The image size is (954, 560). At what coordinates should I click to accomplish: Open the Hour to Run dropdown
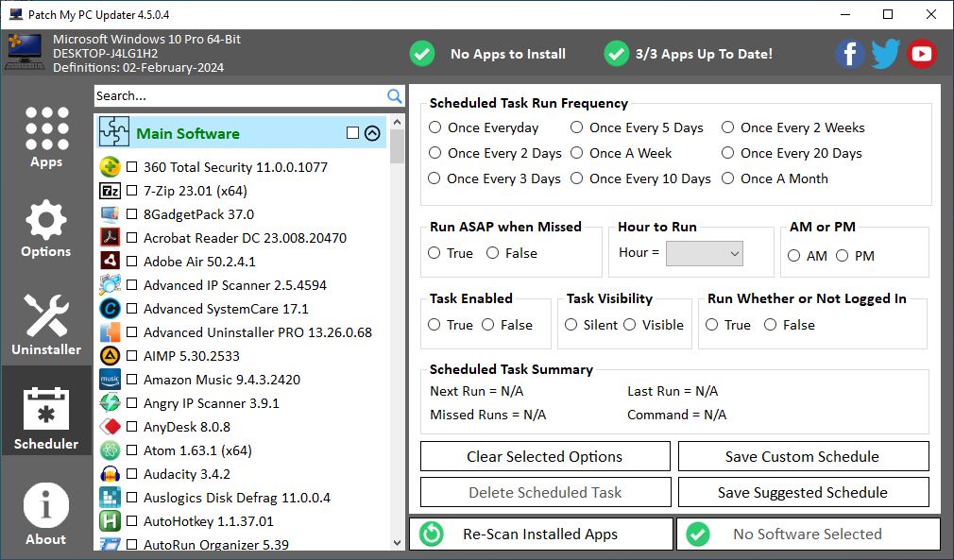[705, 253]
